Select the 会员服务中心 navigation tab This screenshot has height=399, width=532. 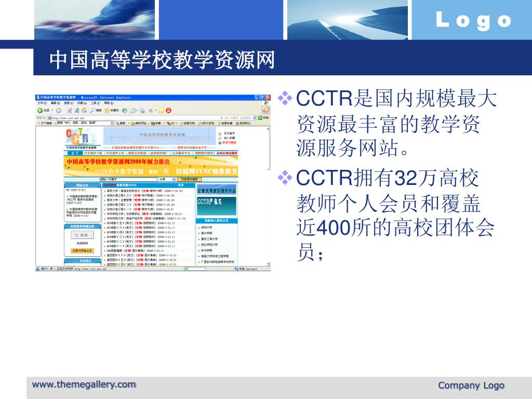click(x=181, y=153)
